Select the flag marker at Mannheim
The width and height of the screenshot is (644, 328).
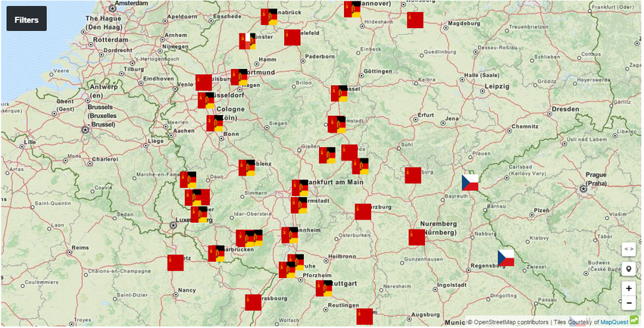pyautogui.click(x=289, y=236)
